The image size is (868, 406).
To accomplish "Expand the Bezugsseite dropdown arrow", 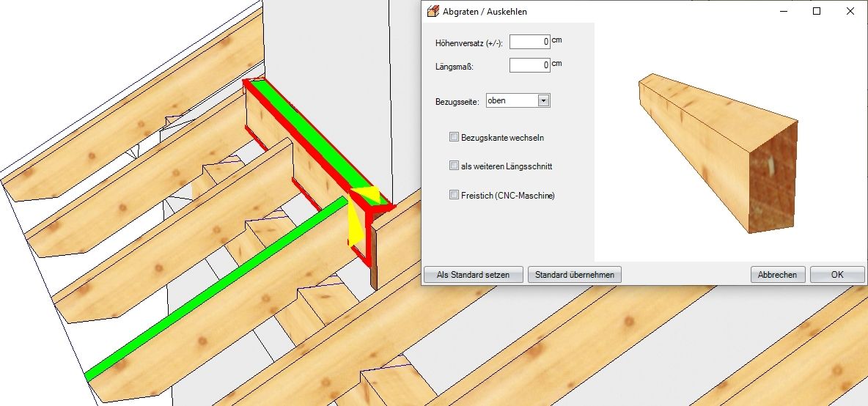I will coord(543,101).
